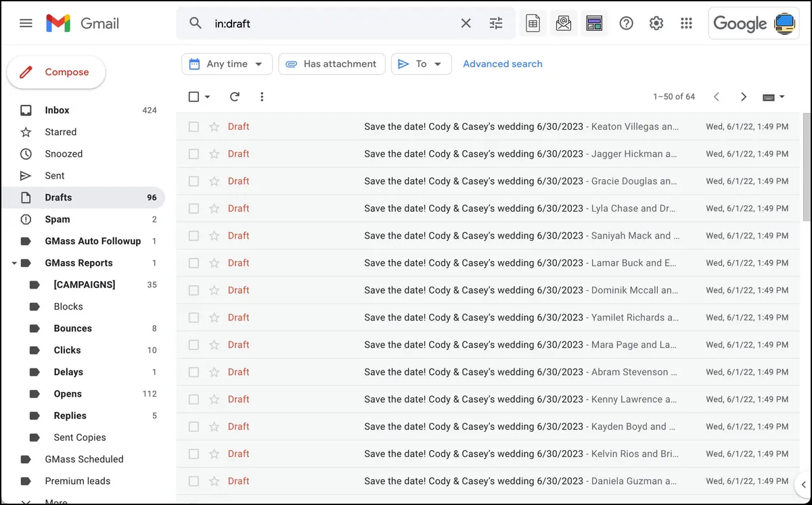
Task: Open the select-all dropdown arrow
Action: 208,97
